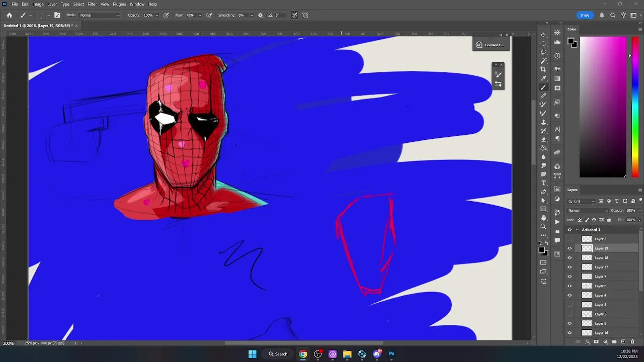
Task: Select the Path Selection tool
Action: tap(543, 200)
